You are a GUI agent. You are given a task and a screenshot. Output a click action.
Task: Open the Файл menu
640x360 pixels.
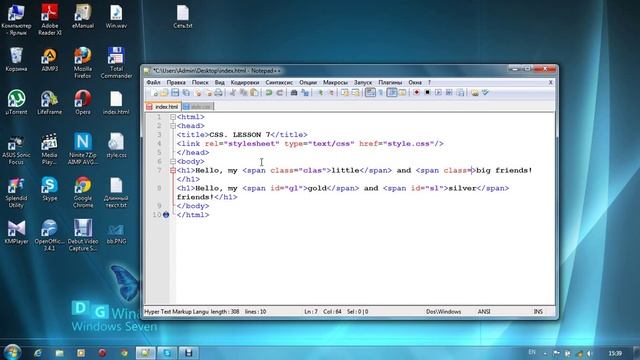[153, 82]
